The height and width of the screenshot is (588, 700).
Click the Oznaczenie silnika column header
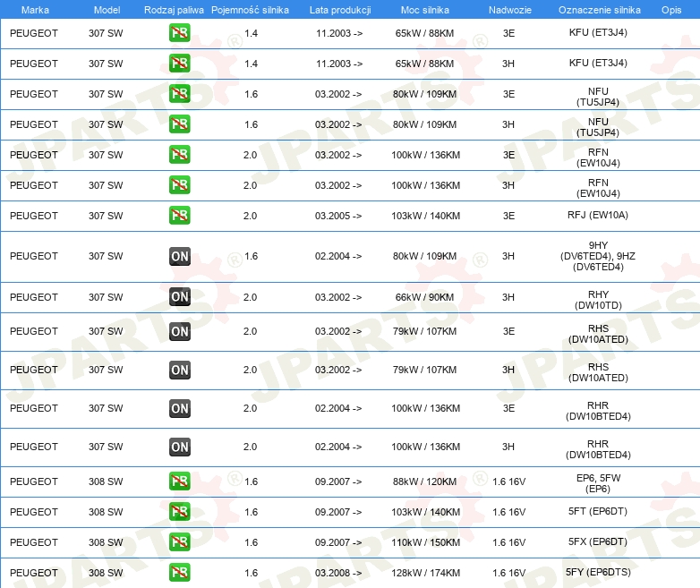pyautogui.click(x=599, y=10)
